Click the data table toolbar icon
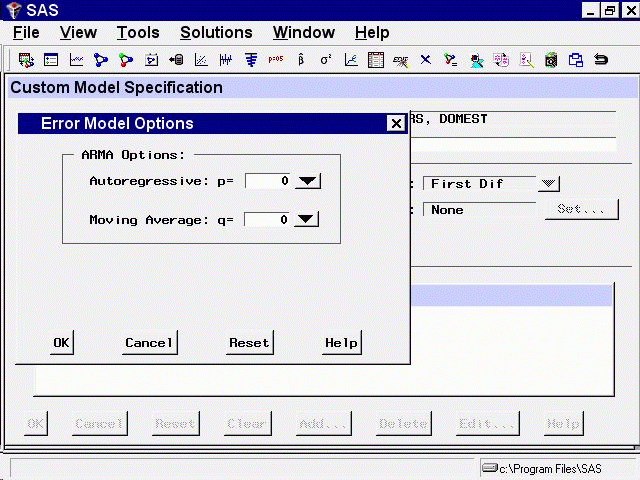Viewport: 640px width, 480px height. click(x=376, y=60)
